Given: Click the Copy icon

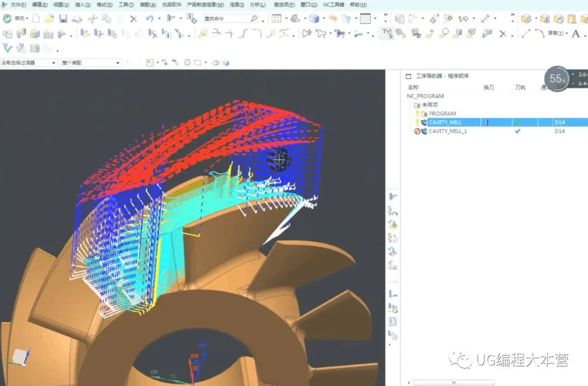Looking at the screenshot, I should (107, 19).
